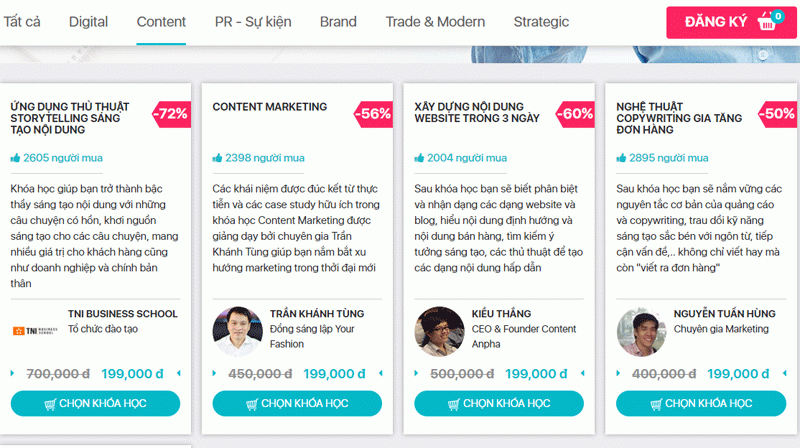
Task: Click thumbs-up icon beside 2004 người mua
Action: (x=419, y=158)
